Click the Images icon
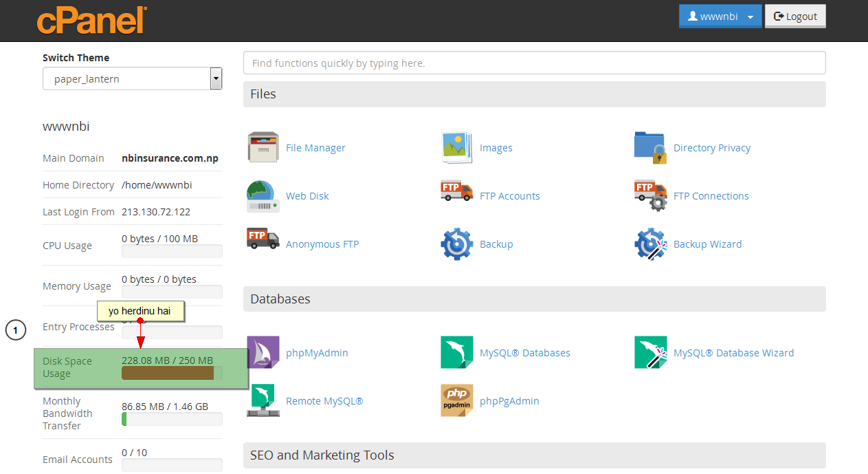868x474 pixels. pyautogui.click(x=456, y=148)
